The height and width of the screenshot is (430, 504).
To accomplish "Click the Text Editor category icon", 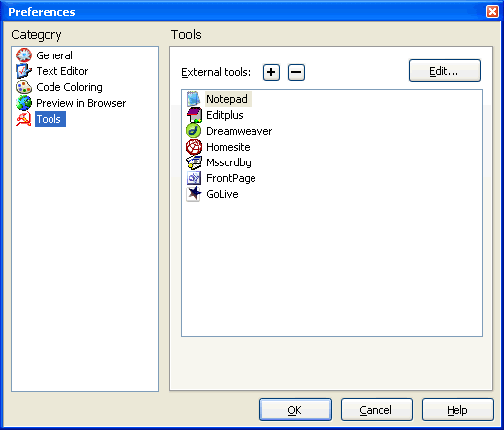I will [x=24, y=71].
